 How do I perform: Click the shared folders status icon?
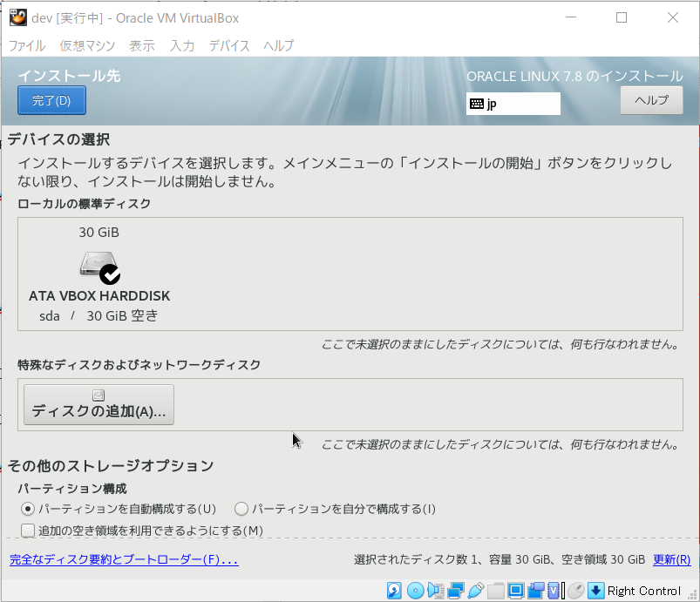coord(495,591)
